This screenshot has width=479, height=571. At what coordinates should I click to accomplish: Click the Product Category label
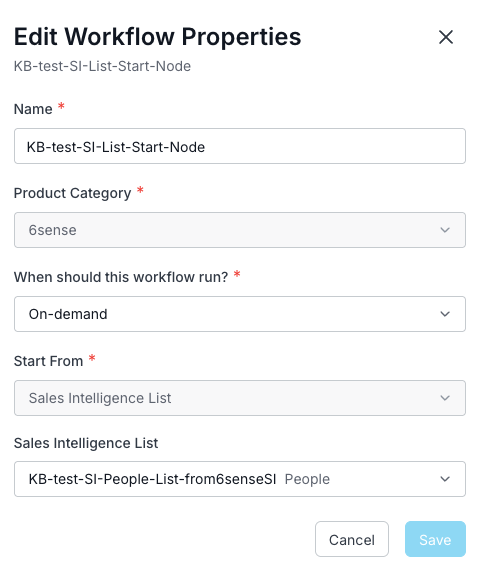pyautogui.click(x=72, y=193)
